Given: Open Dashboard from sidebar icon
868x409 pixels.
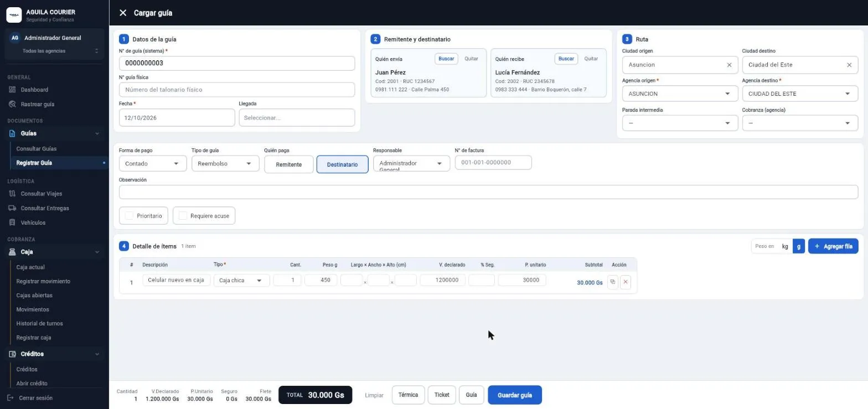Looking at the screenshot, I should pyautogui.click(x=12, y=90).
